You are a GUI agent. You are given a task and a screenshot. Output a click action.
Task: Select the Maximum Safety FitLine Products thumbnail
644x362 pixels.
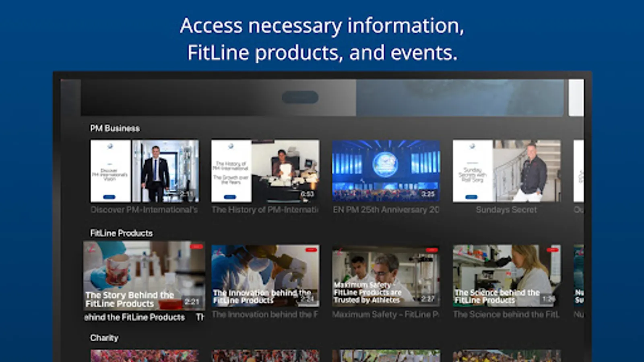[x=386, y=276]
